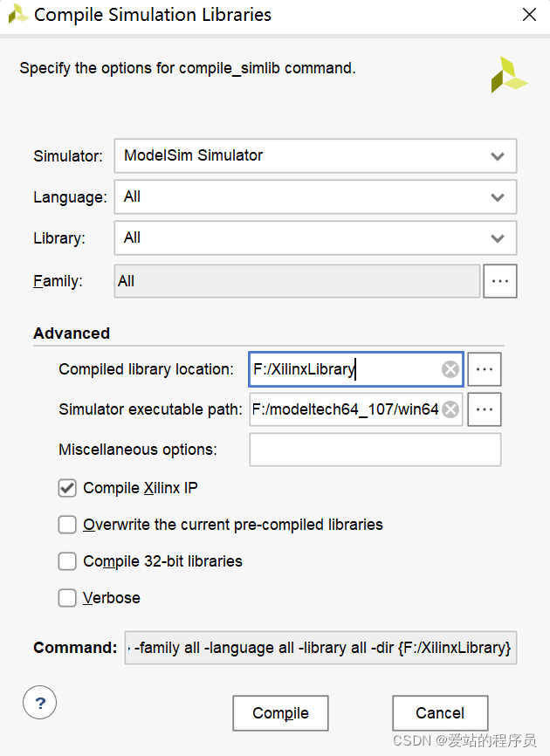This screenshot has width=550, height=756.
Task: Enable Compile 32-bit libraries
Action: (x=67, y=561)
